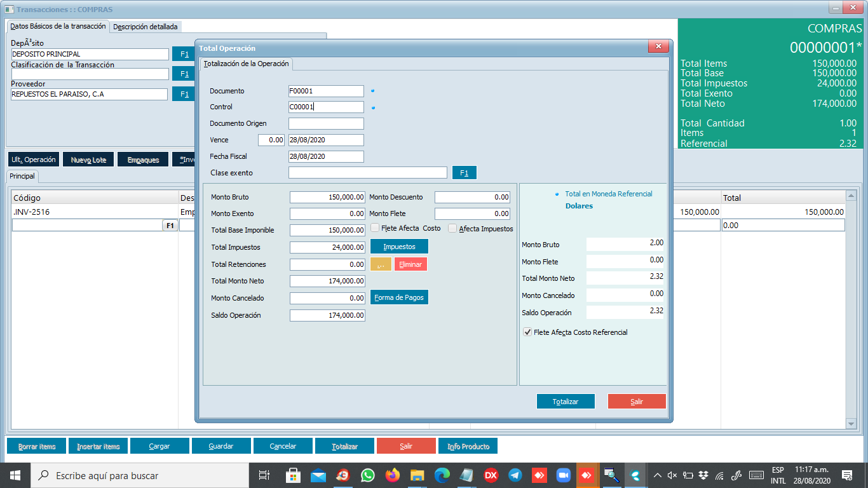Screen dimensions: 868x488
Task: Click the yellow ellipsis button beside Total Retenciones
Action: point(381,264)
